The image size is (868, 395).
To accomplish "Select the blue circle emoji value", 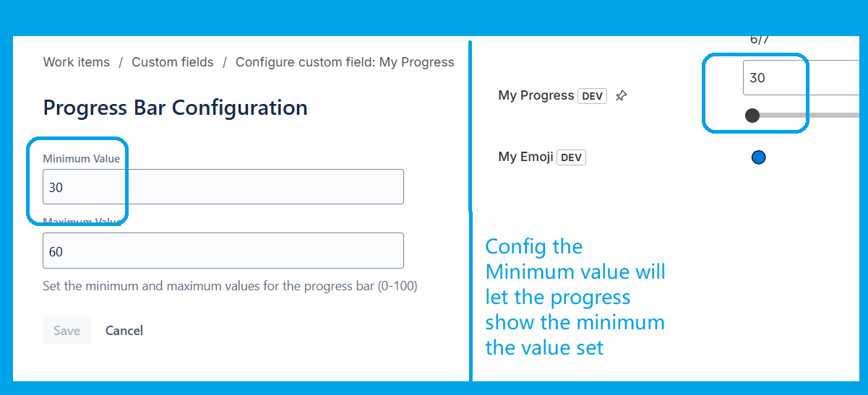I will point(758,157).
